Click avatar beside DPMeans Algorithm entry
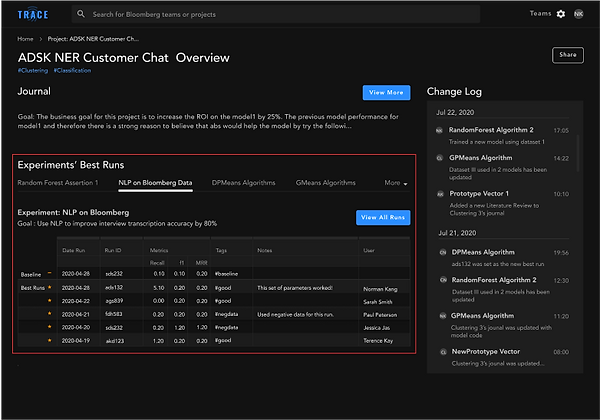Screen dimensions: 600x420 443,252
